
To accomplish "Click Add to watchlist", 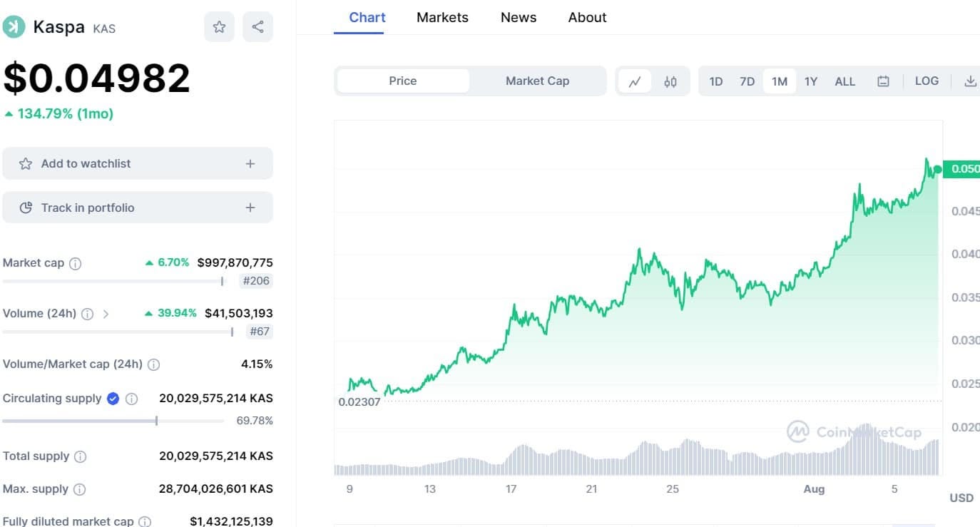I will point(138,163).
